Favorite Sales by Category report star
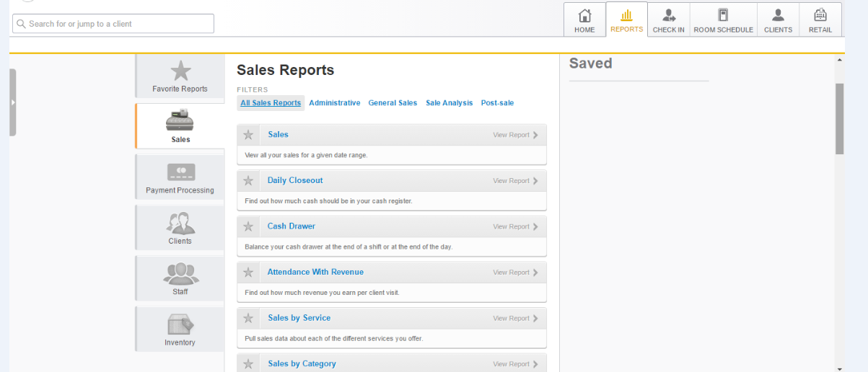Screen dimensions: 868x372 [248, 364]
